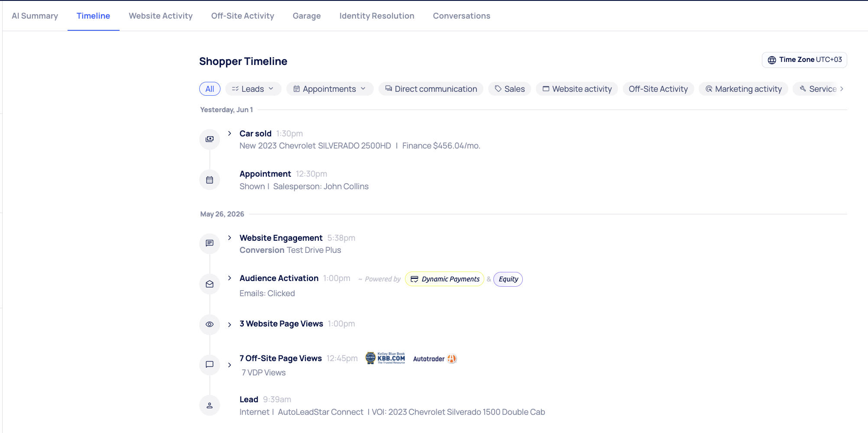The height and width of the screenshot is (433, 868).
Task: Expand the Audience Activation entry
Action: (230, 278)
